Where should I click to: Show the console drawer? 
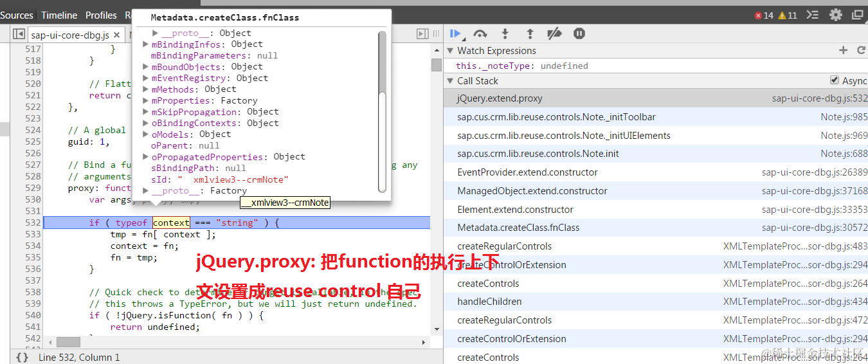coord(813,15)
